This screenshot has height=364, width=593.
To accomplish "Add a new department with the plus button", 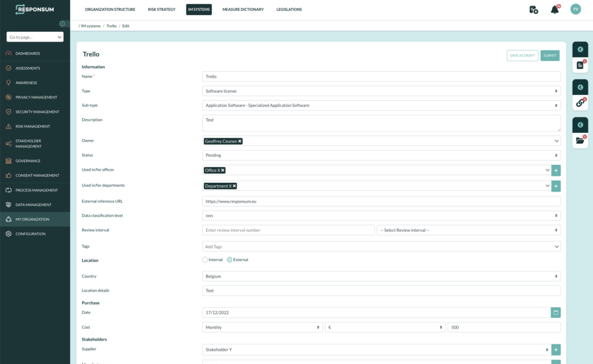I will pos(556,186).
